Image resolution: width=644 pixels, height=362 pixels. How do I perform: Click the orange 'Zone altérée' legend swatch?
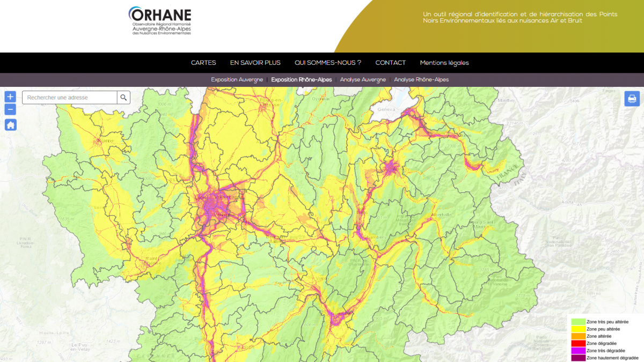[x=578, y=336]
